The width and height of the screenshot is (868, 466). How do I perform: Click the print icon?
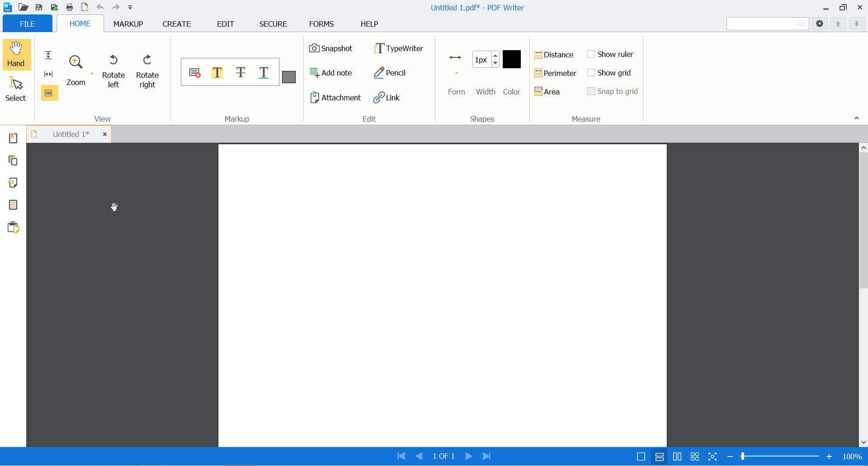(70, 7)
